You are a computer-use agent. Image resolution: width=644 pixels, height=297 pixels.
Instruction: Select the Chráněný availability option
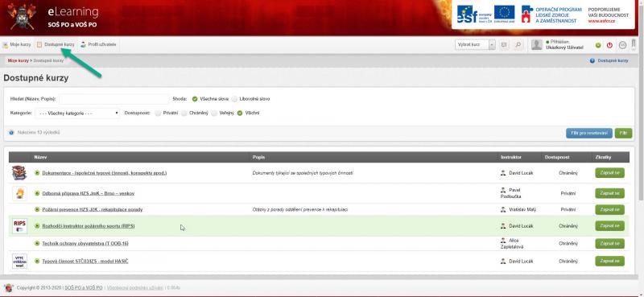pos(184,113)
